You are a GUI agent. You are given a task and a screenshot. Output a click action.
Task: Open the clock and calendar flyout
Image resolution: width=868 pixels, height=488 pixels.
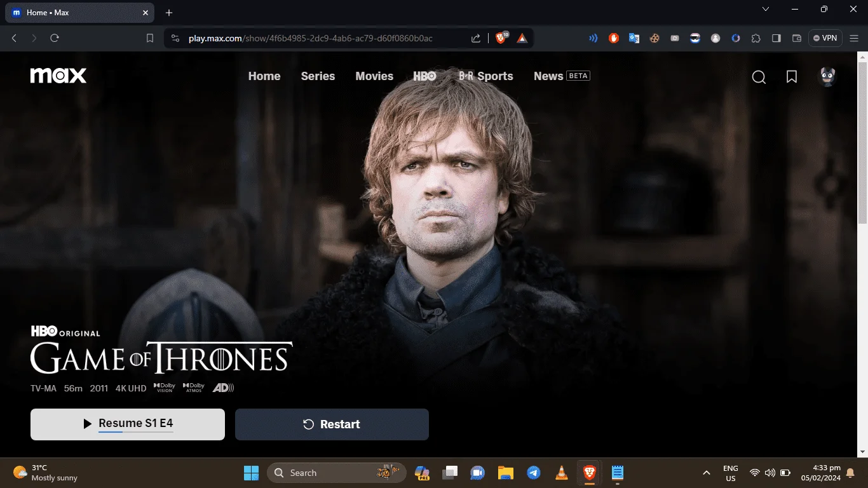tap(820, 473)
